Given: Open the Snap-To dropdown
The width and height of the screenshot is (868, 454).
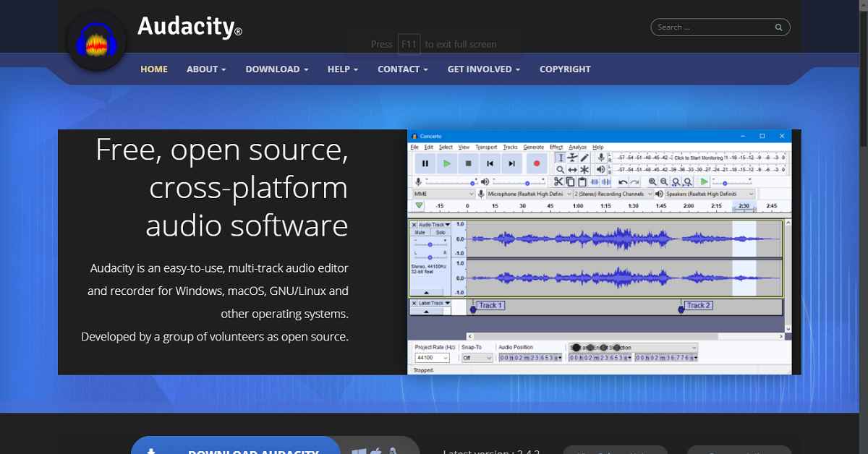Looking at the screenshot, I should click(477, 358).
